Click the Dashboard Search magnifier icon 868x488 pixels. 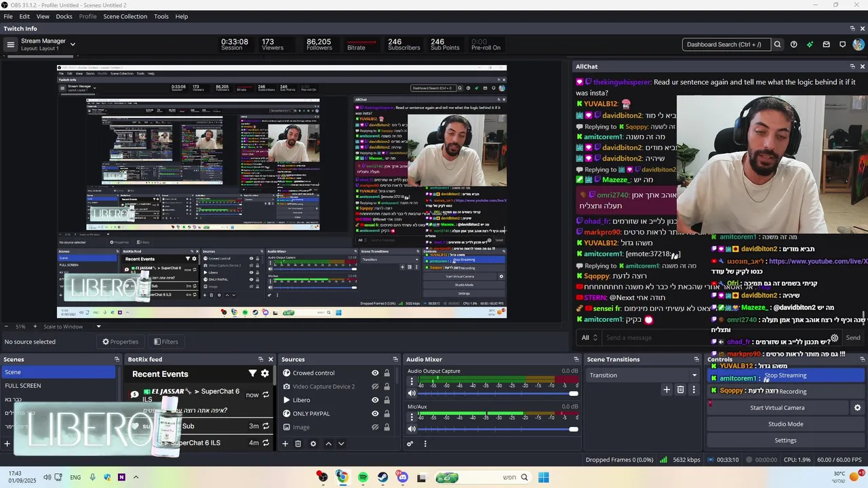[777, 45]
